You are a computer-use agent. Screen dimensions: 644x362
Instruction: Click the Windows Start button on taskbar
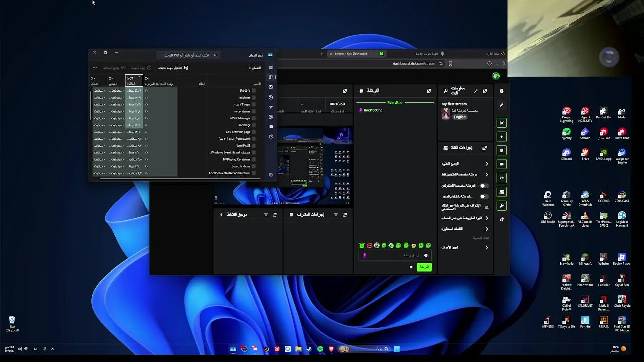point(397,349)
